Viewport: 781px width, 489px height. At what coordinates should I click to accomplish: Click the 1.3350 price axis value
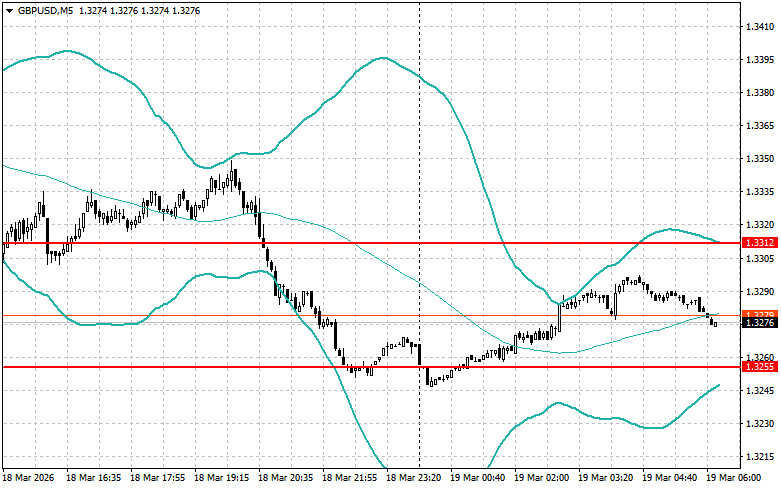[x=760, y=159]
